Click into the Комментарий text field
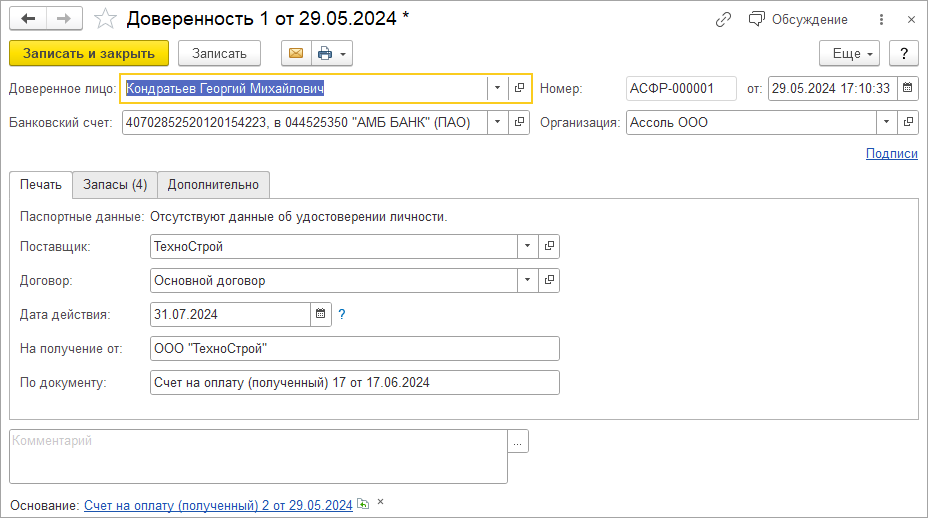 (258, 456)
